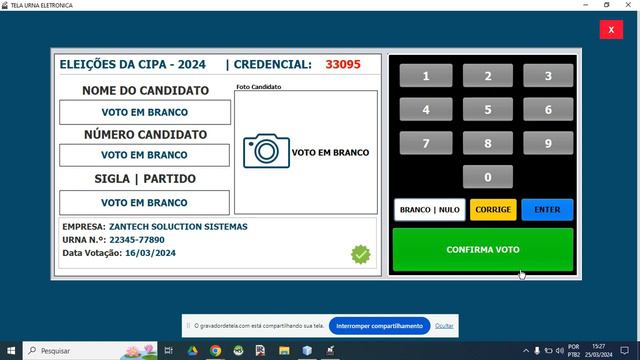
Task: Click the Número Candidato field
Action: 144,155
